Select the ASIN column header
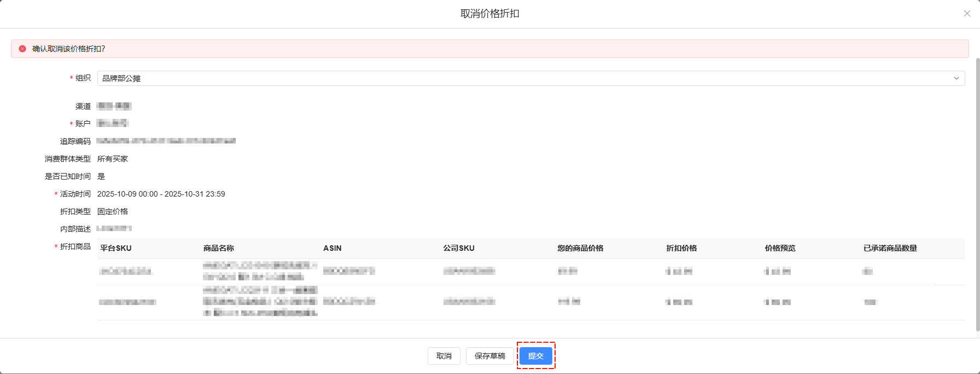980x374 pixels. (332, 248)
